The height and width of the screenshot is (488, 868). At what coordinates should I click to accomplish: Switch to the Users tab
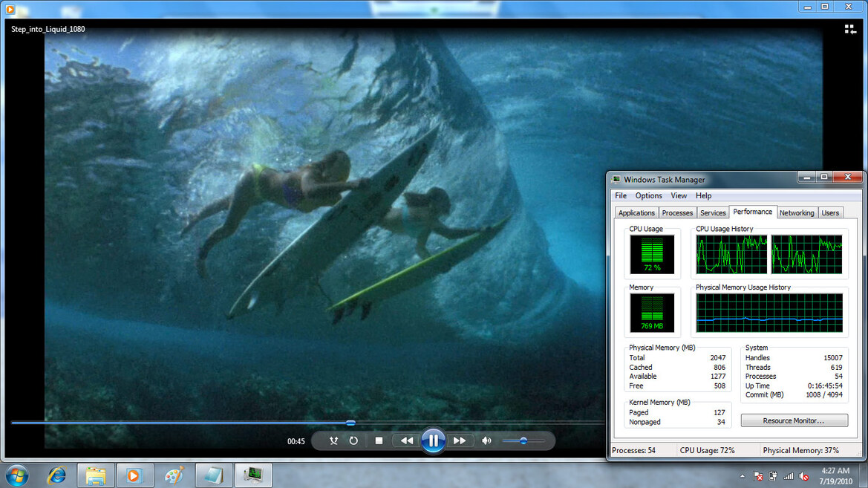(830, 212)
